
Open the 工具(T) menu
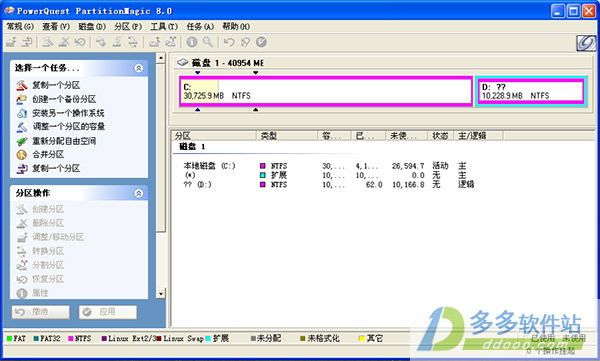tap(164, 26)
